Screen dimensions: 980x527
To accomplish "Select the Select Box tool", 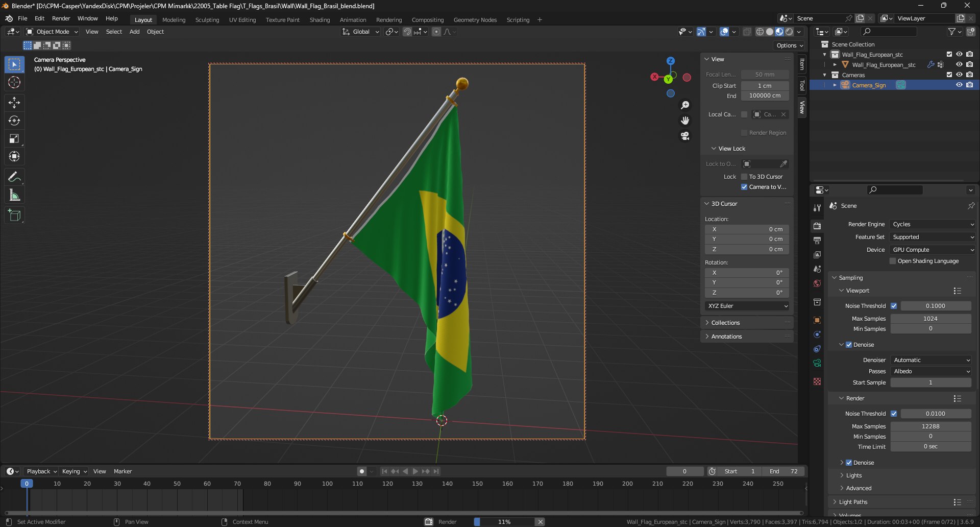I will click(x=14, y=64).
